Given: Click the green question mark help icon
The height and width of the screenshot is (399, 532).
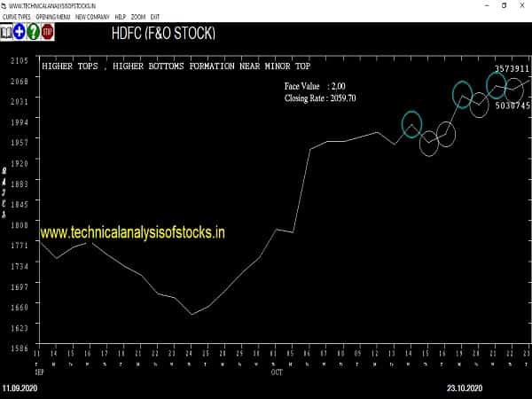Looking at the screenshot, I should click(33, 32).
